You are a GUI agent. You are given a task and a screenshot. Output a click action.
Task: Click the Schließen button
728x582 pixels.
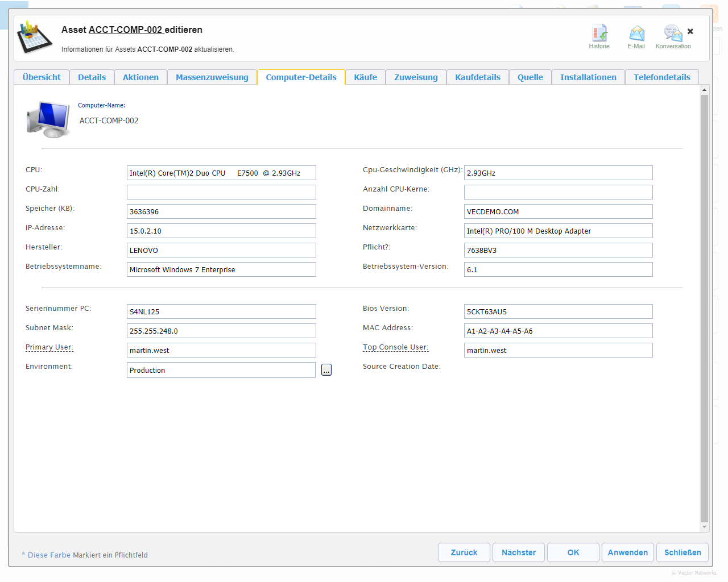[x=682, y=552]
